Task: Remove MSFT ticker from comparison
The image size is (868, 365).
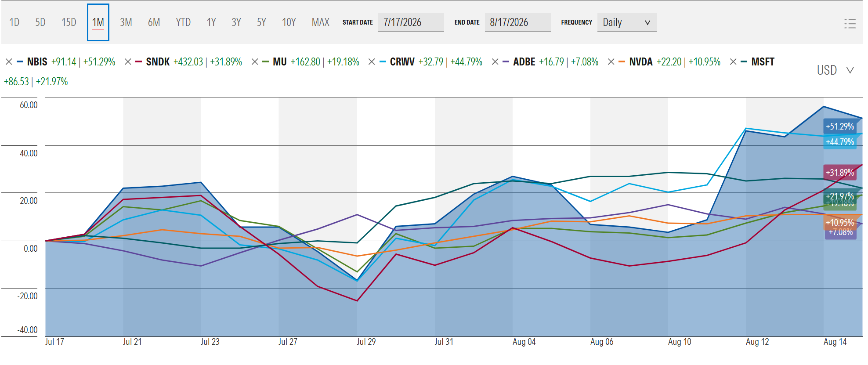Action: click(x=733, y=62)
